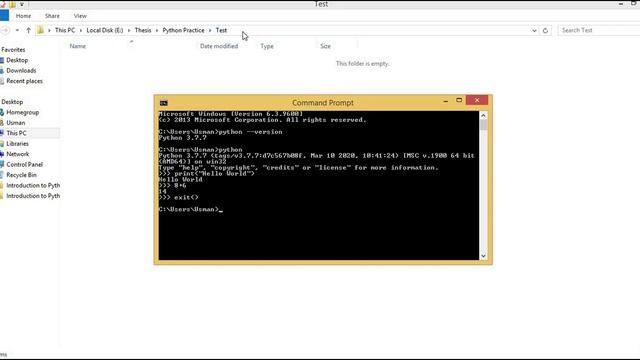Open the View ribbon tab
The height and width of the screenshot is (360, 640).
click(x=80, y=16)
